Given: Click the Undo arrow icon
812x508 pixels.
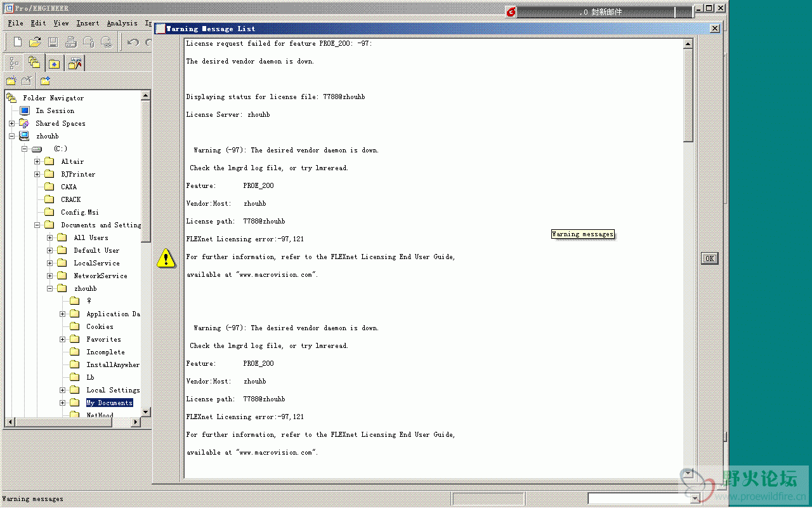Looking at the screenshot, I should [x=133, y=42].
